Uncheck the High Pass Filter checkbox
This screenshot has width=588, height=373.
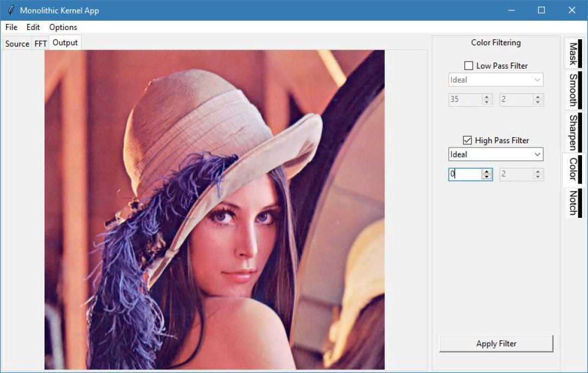click(x=467, y=140)
